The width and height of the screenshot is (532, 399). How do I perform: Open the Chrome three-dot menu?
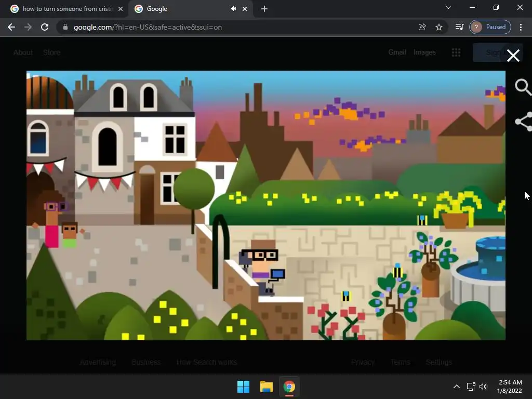[x=521, y=27]
